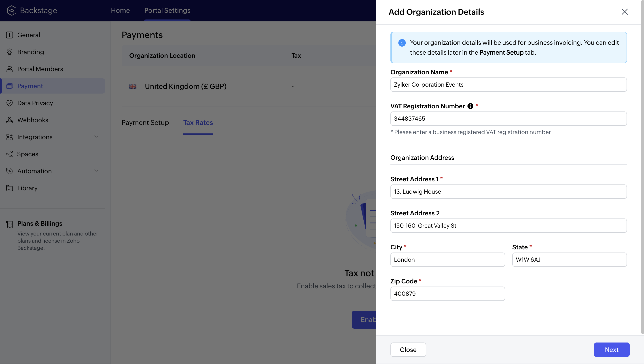The width and height of the screenshot is (644, 364).
Task: Open the Home menu item
Action: pyautogui.click(x=120, y=11)
